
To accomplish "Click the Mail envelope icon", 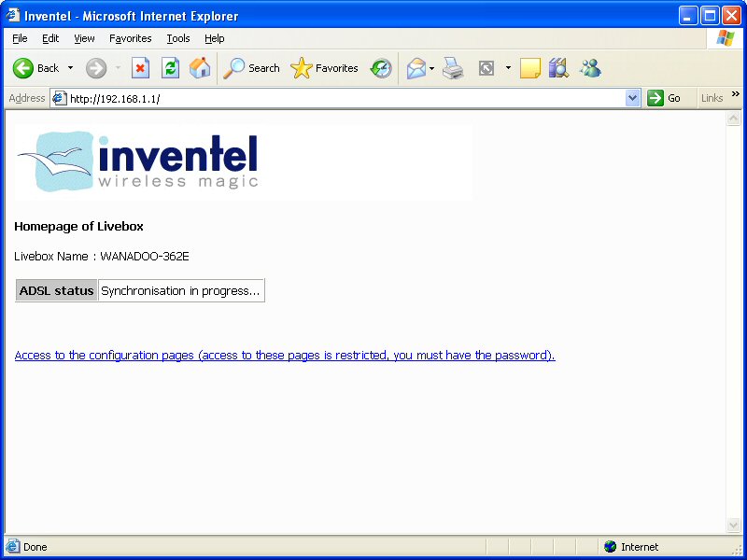I will (x=416, y=68).
